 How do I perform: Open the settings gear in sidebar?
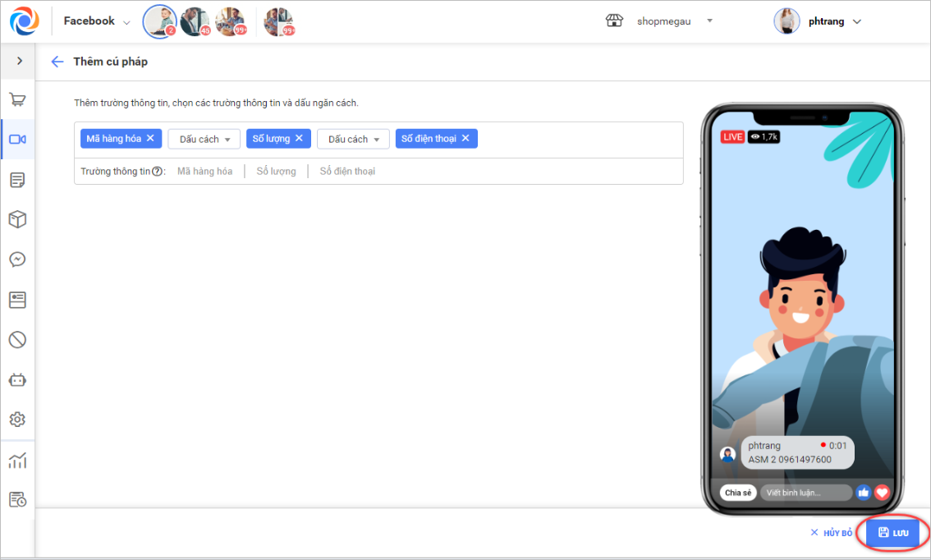17,420
